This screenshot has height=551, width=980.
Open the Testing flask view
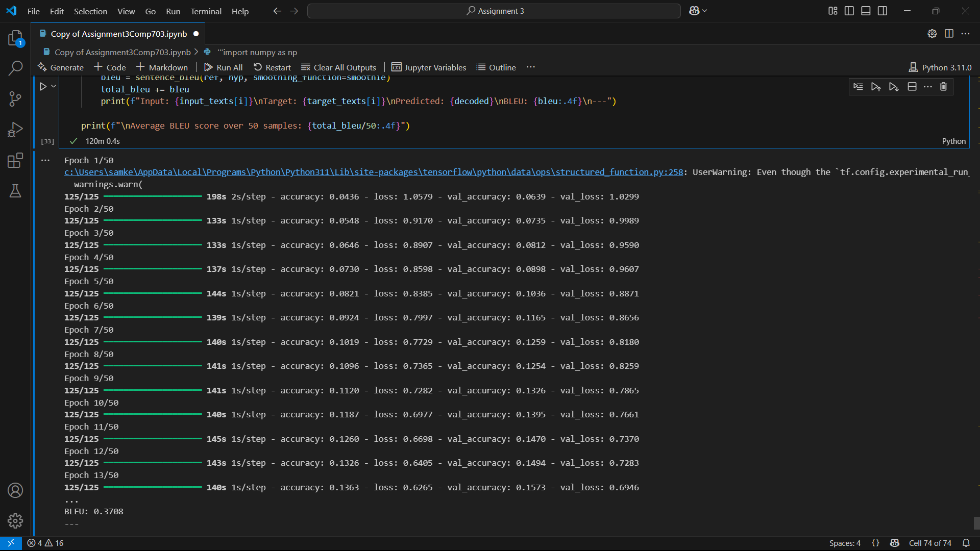point(15,191)
